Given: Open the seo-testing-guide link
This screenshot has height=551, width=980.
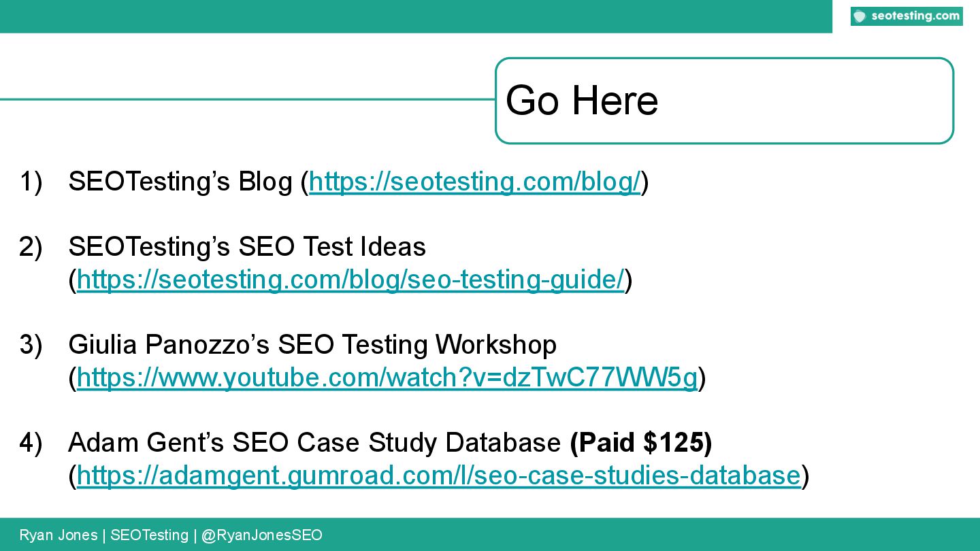Looking at the screenshot, I should coord(350,280).
